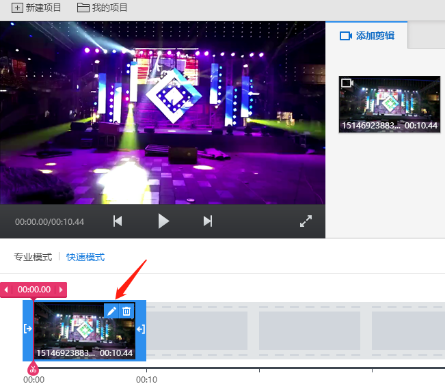Screen dimensions: 446x387
Task: Select the 添加剪辑 tab
Action: pyautogui.click(x=366, y=36)
